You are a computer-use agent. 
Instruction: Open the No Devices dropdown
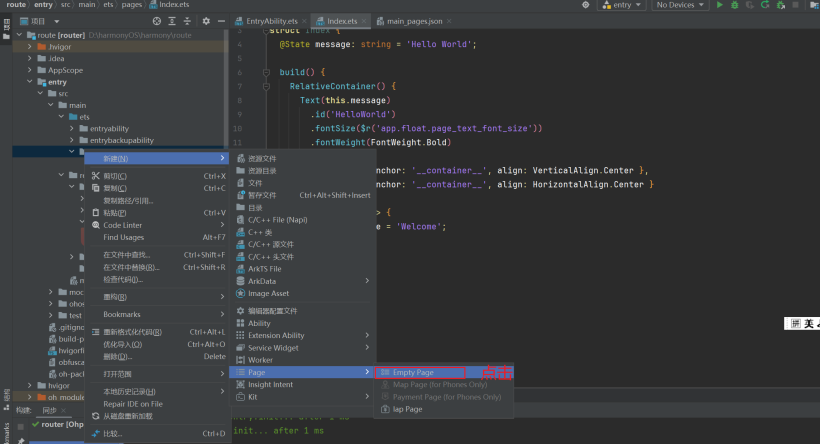tap(679, 5)
